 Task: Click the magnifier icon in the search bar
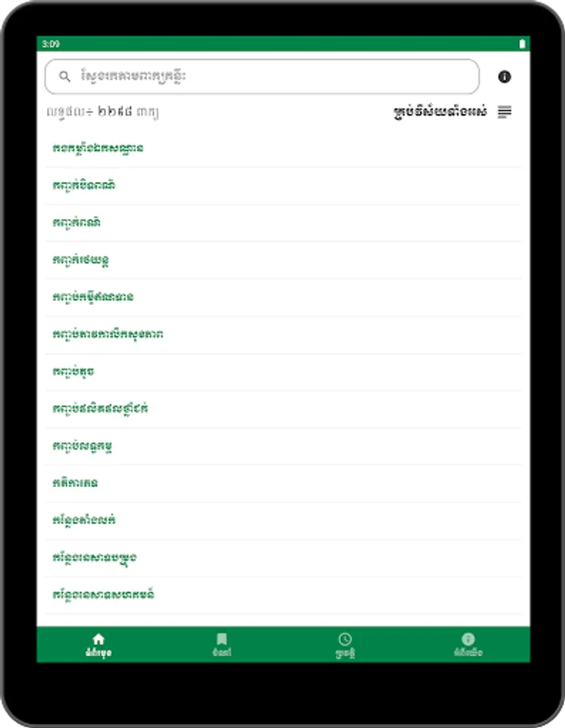[x=65, y=77]
